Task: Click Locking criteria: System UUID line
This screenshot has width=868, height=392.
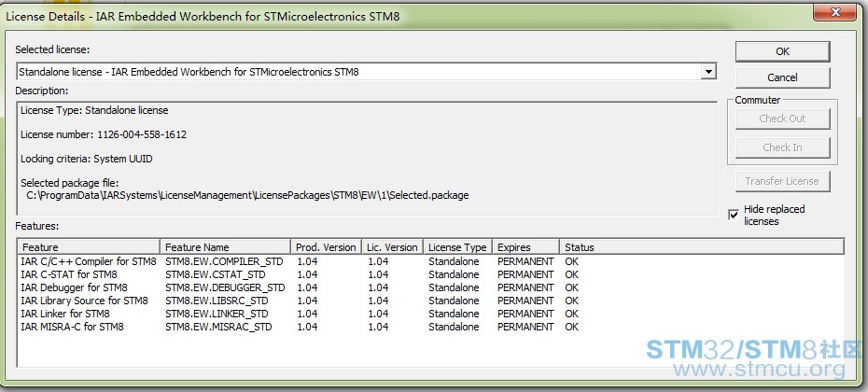Action: [87, 159]
